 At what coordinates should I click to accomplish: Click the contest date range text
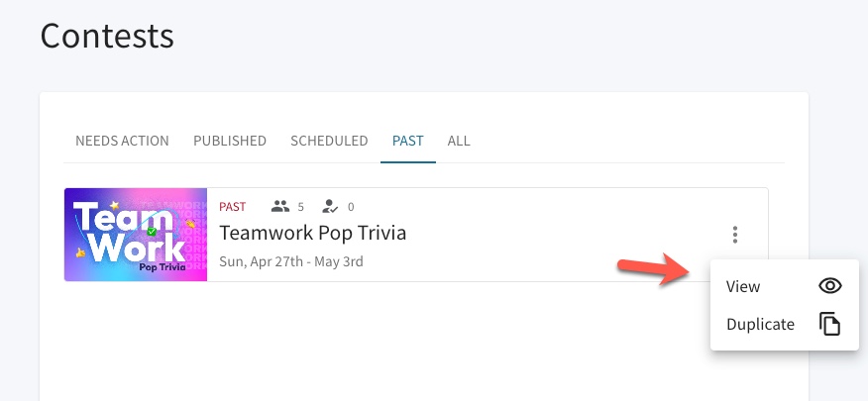291,261
